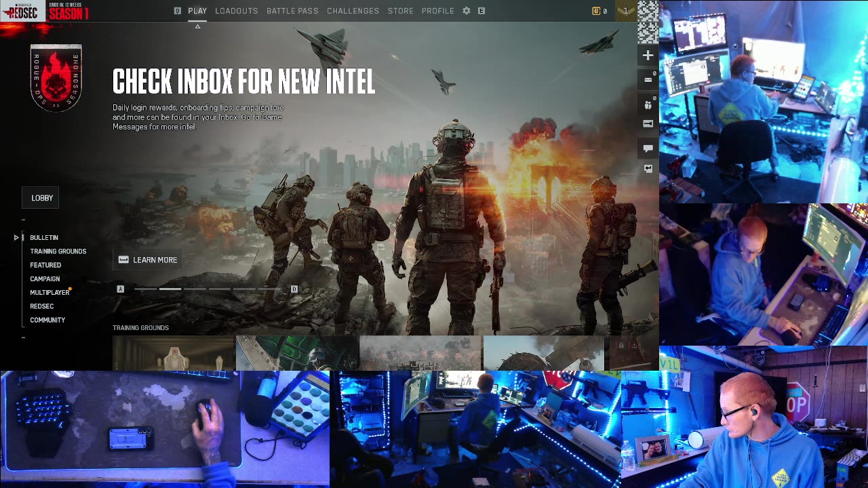The image size is (868, 488).
Task: Select the first carousel slide indicator
Action: [x=145, y=289]
